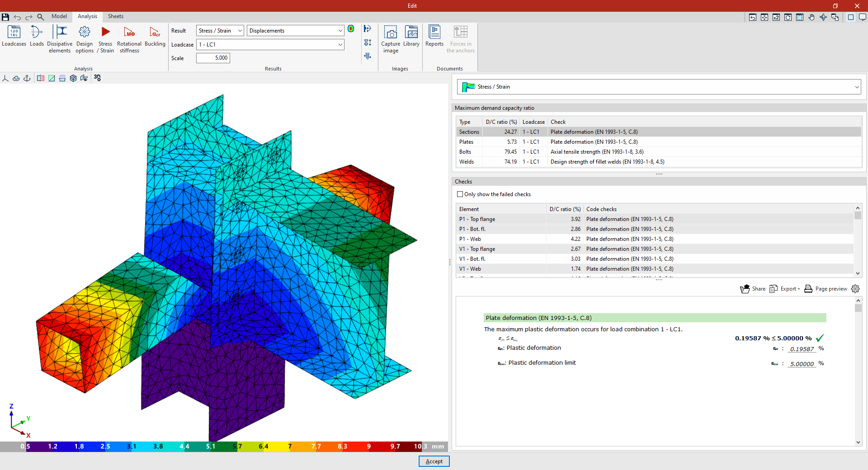Click the coordinate axes icon in view toolbar
The width and height of the screenshot is (868, 470).
tap(5, 78)
